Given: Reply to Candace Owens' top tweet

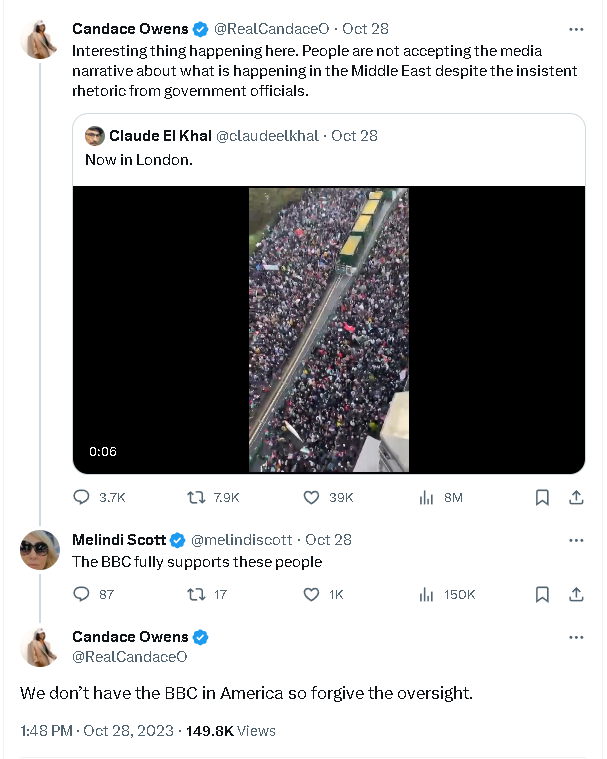Looking at the screenshot, I should tap(82, 497).
